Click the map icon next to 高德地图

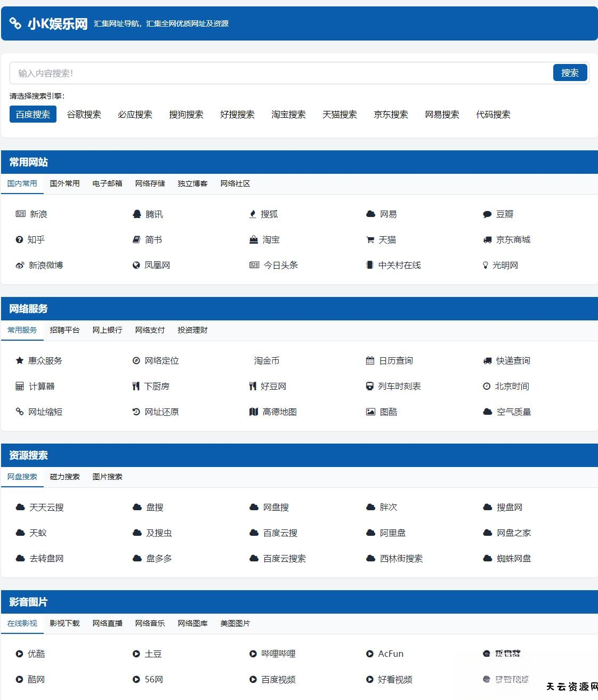[x=254, y=412]
